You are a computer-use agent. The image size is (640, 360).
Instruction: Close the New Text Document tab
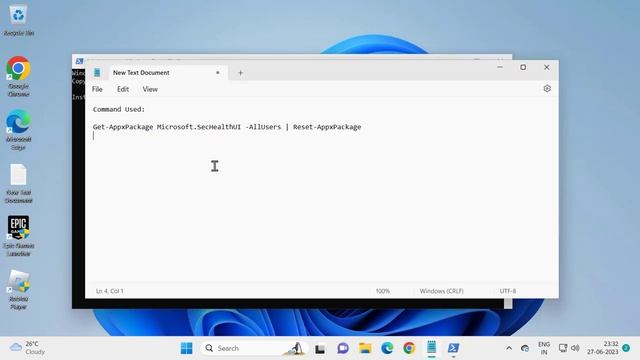point(218,73)
